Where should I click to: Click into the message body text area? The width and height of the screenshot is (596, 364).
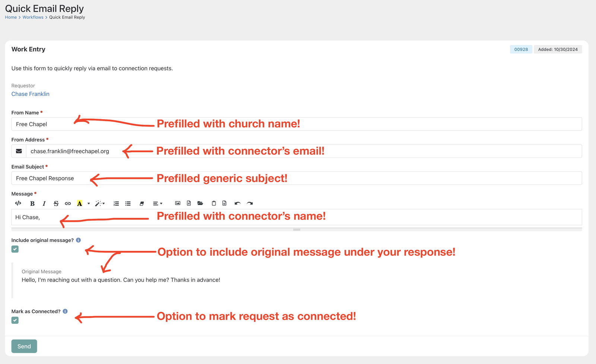coord(297,217)
